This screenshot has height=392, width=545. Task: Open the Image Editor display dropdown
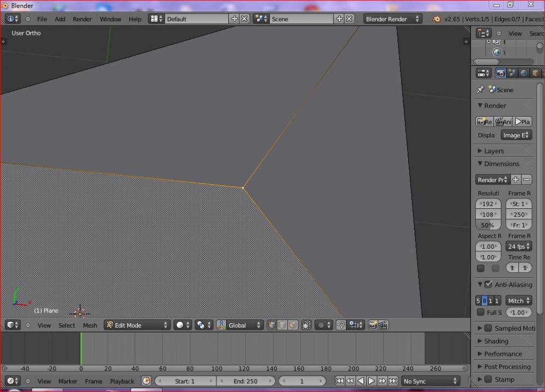(x=516, y=135)
